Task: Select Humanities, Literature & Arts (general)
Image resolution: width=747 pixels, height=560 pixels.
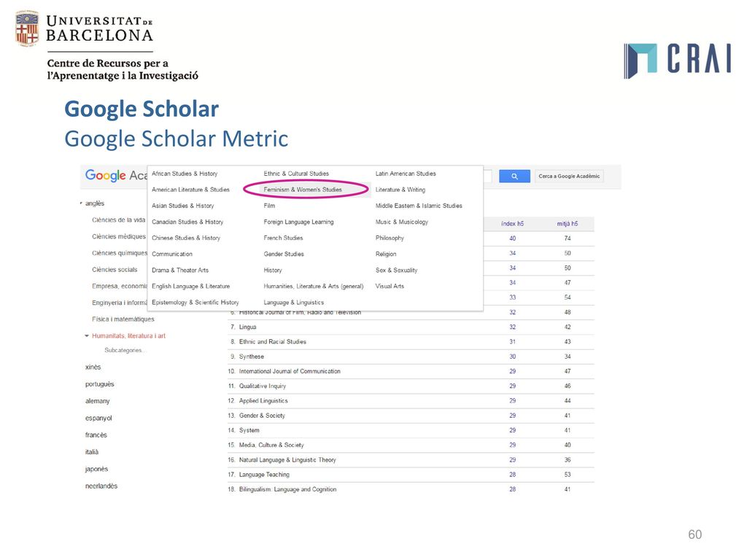Action: [314, 286]
